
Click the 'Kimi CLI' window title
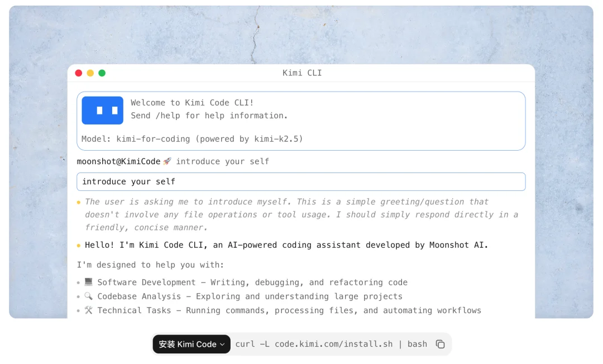[302, 73]
